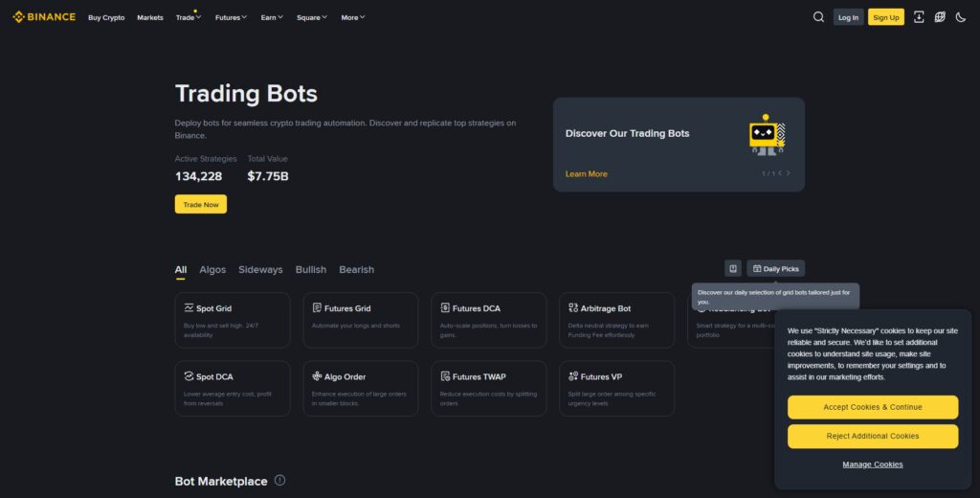Click the Sign Up button
The width and height of the screenshot is (980, 498).
pos(885,17)
